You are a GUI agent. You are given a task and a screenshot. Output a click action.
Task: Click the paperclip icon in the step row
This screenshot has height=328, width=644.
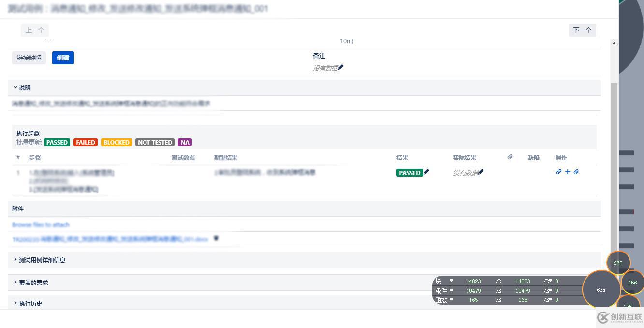(576, 172)
